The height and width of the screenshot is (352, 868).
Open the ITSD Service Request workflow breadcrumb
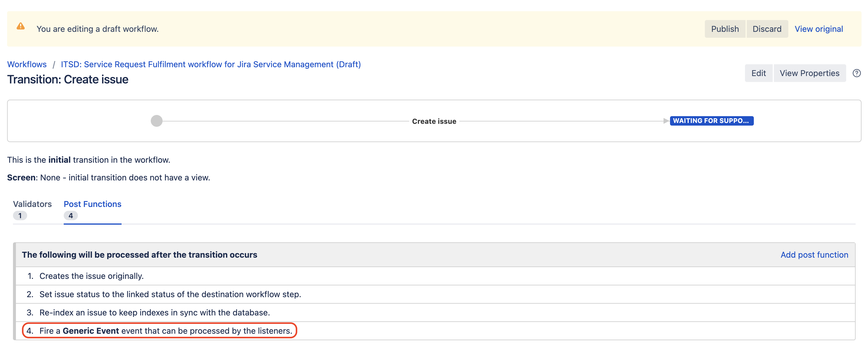(211, 64)
